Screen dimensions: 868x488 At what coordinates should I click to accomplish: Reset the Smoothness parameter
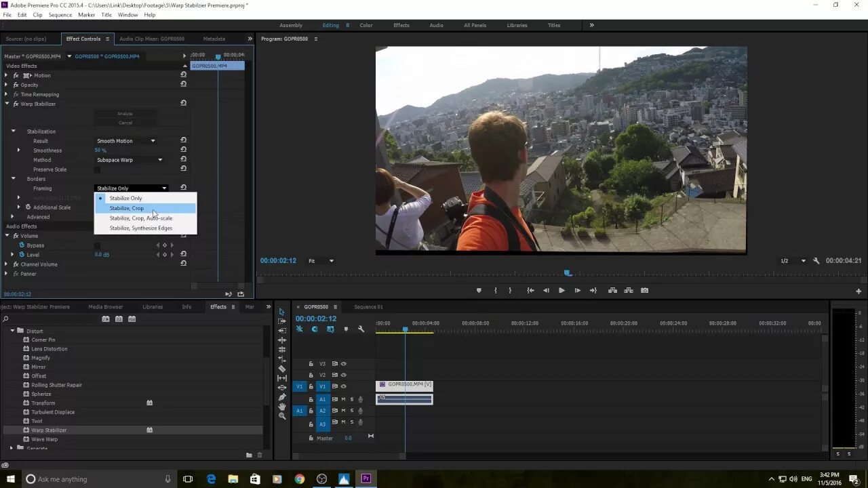(183, 150)
